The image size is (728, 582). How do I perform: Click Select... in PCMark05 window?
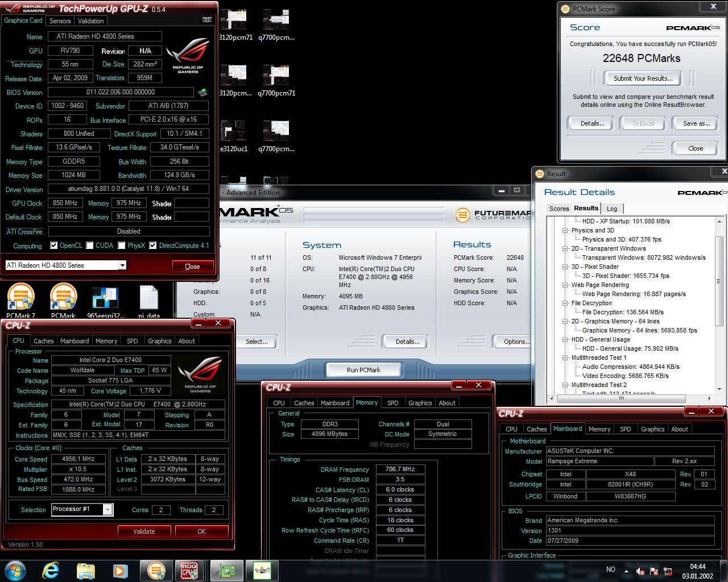click(x=257, y=341)
